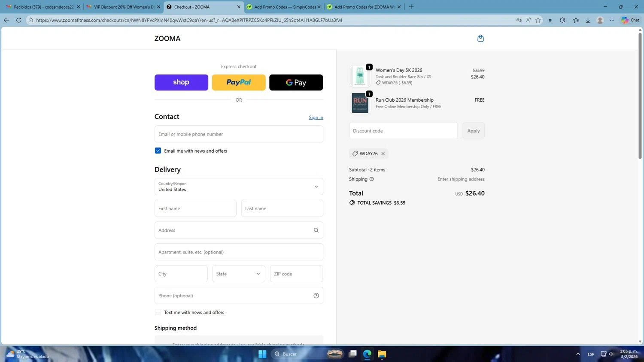Remove the WDAY26 discount code tag
644x362 pixels.
383,154
